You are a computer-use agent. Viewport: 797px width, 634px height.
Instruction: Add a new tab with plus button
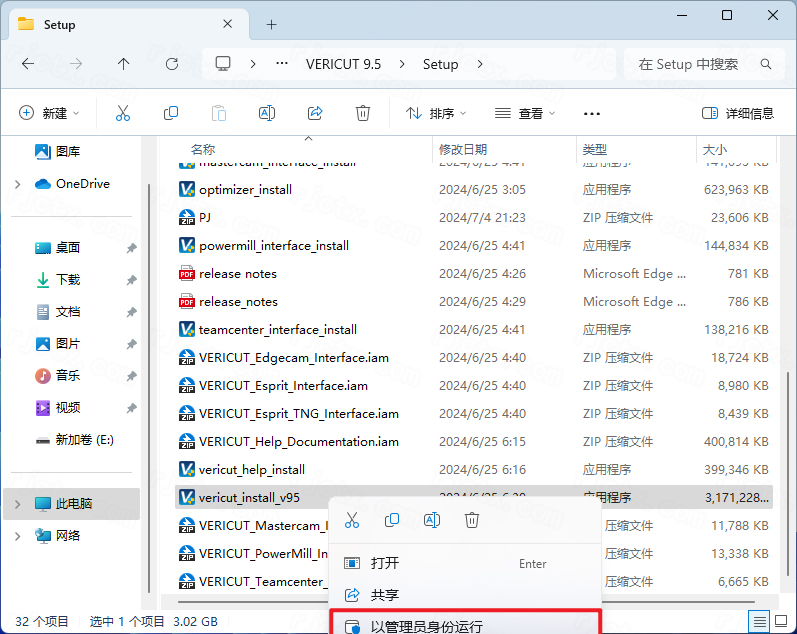[271, 24]
